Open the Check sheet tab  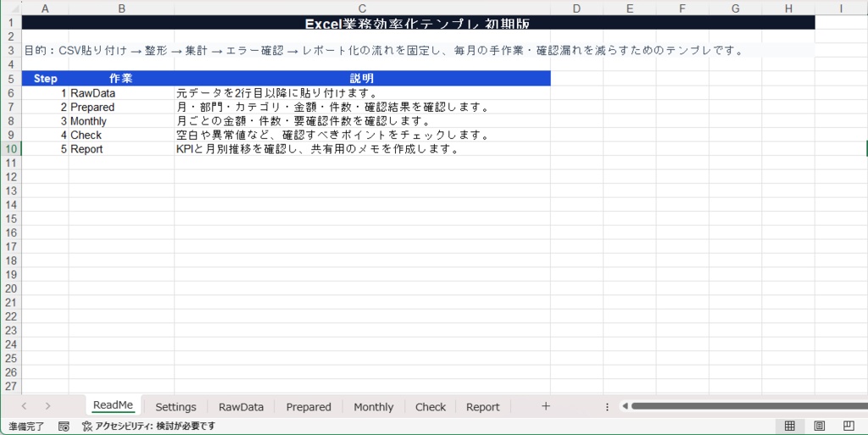pyautogui.click(x=430, y=407)
